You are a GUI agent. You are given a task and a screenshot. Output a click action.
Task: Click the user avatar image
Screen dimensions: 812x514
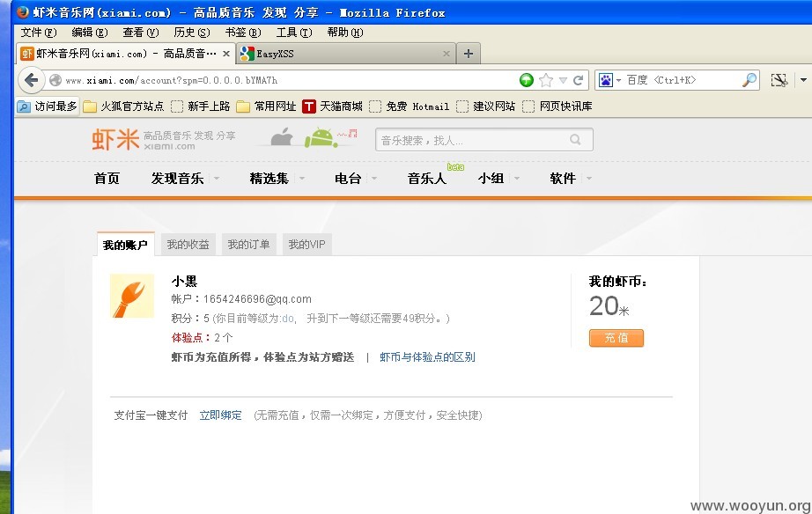tap(132, 296)
